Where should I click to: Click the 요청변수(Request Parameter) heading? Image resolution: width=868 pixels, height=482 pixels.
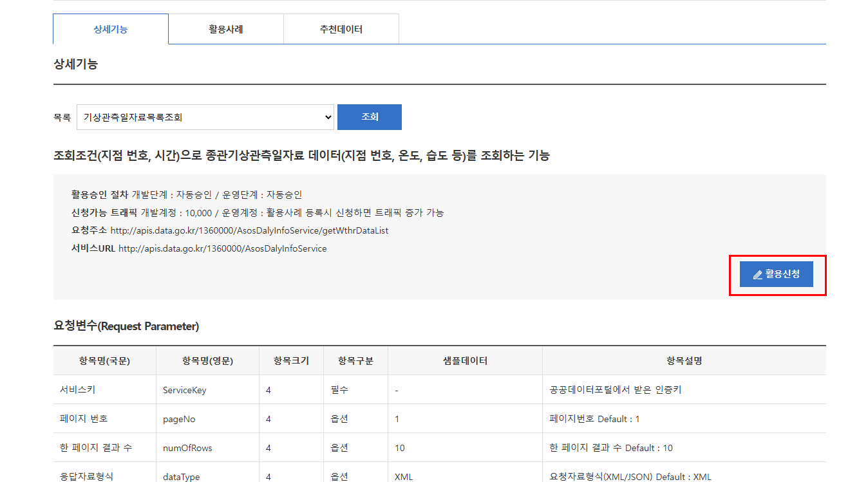[x=126, y=326]
